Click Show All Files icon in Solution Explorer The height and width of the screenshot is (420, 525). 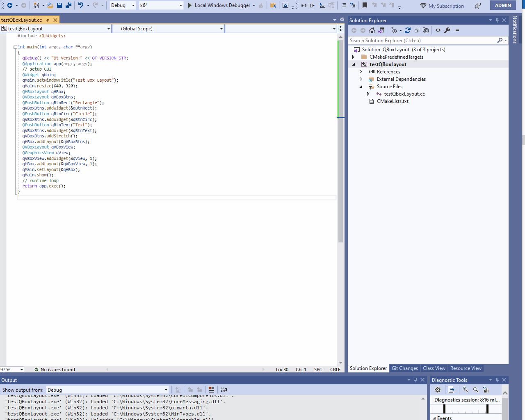click(x=426, y=30)
